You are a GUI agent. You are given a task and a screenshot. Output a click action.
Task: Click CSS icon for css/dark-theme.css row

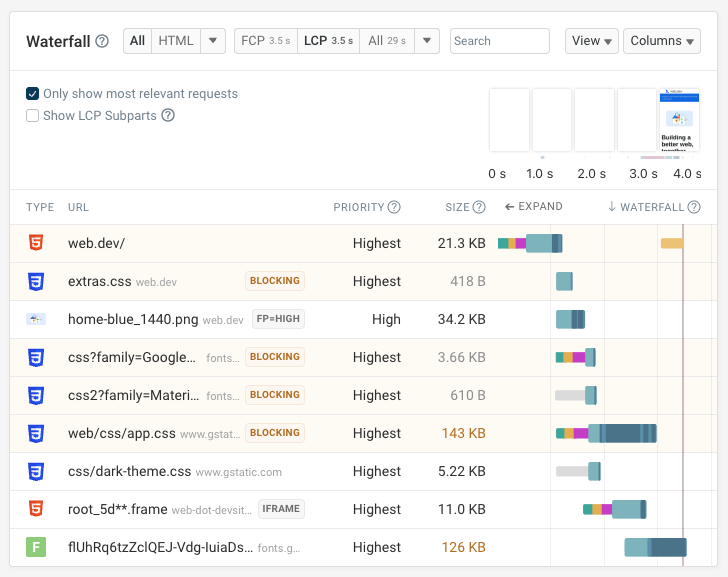click(x=36, y=472)
